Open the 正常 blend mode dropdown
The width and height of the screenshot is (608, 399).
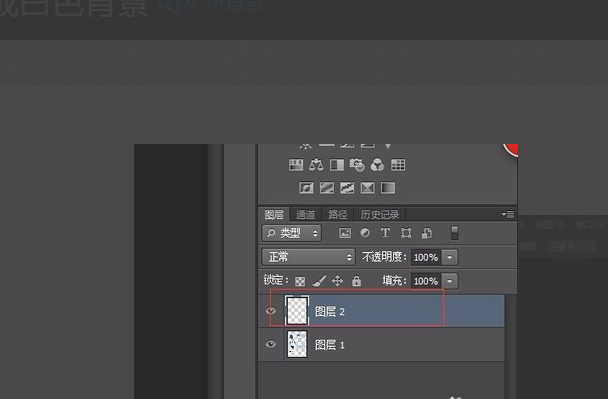tap(309, 257)
